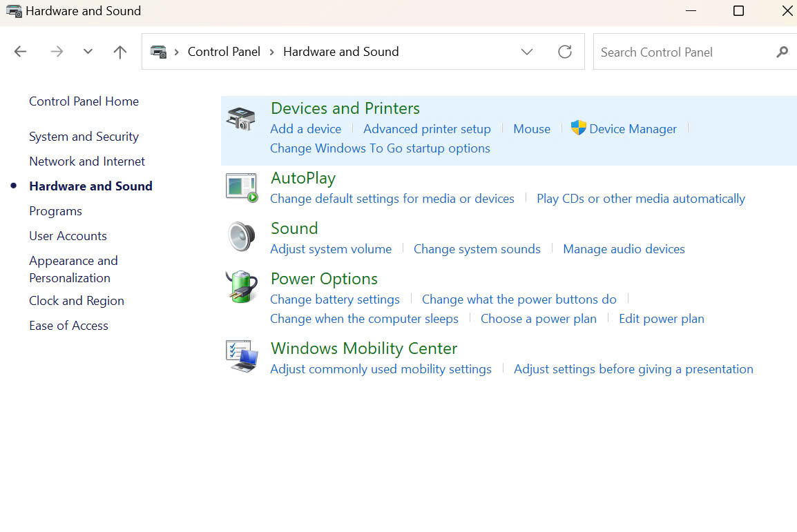Open User Accounts category

68,236
